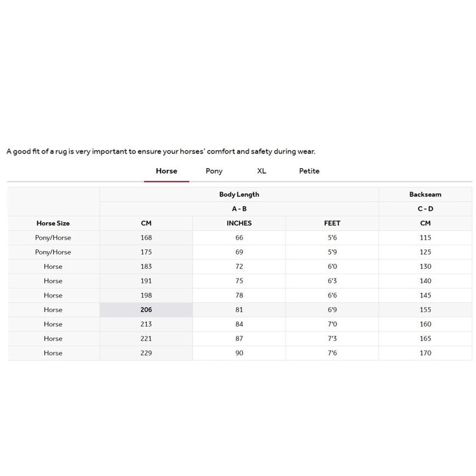Select the Horse Size header
Viewport: 476px width, 476px height.
[x=53, y=223]
